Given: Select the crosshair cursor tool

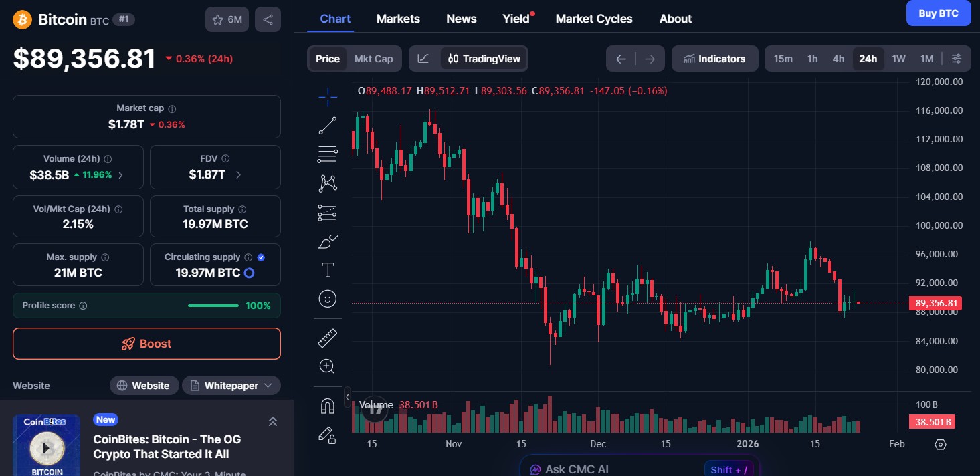Looking at the screenshot, I should pyautogui.click(x=327, y=97).
